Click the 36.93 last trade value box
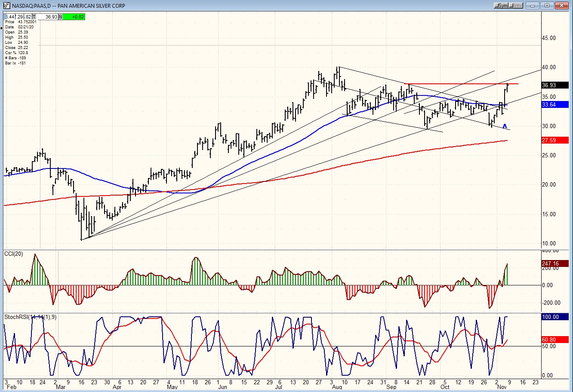573x392 pixels. [49, 17]
